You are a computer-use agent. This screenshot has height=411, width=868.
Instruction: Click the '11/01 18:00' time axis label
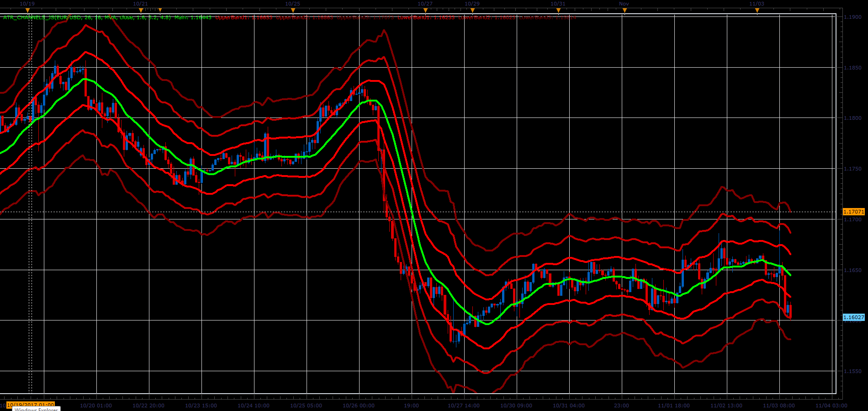pyautogui.click(x=674, y=406)
